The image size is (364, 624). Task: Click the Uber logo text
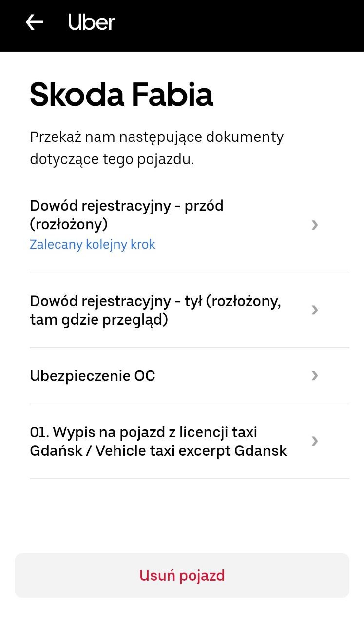click(91, 22)
